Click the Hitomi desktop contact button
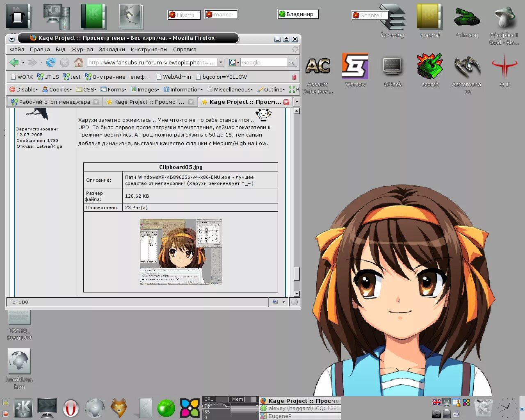Viewport: 525px width, 420px height. [x=184, y=15]
